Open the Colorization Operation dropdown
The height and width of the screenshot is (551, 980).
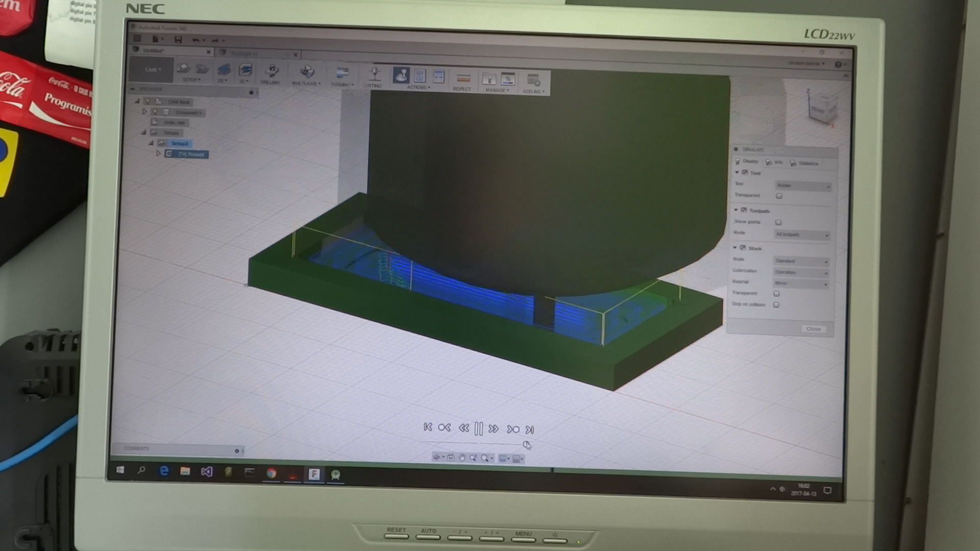pos(801,272)
